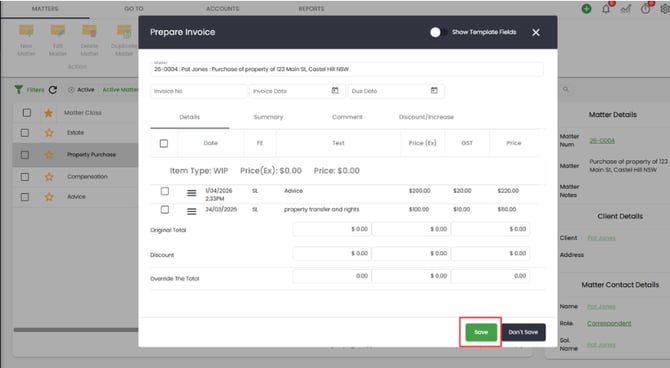670x368 pixels.
Task: Open the timer stopwatch icon
Action: [645, 9]
